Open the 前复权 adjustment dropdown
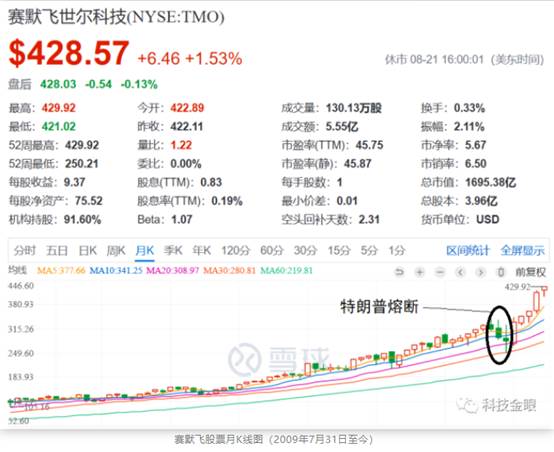The height and width of the screenshot is (452, 554). pyautogui.click(x=531, y=272)
